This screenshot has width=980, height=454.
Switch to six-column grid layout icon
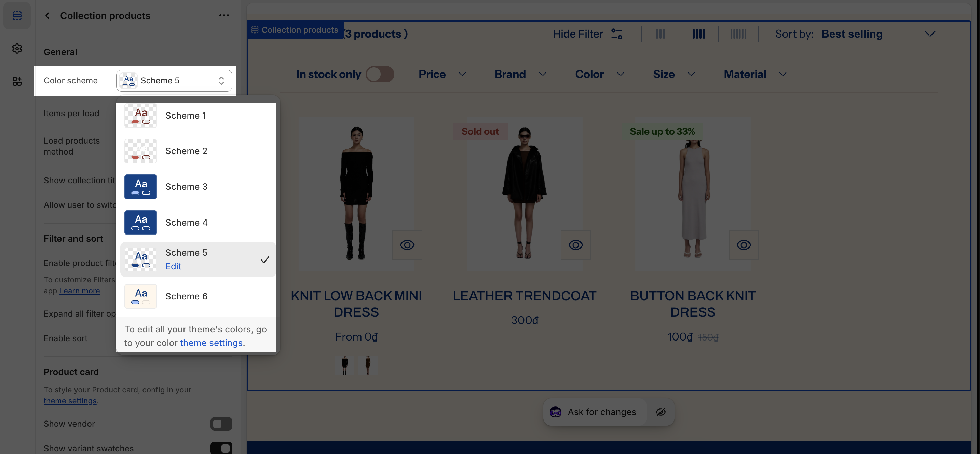tap(738, 34)
